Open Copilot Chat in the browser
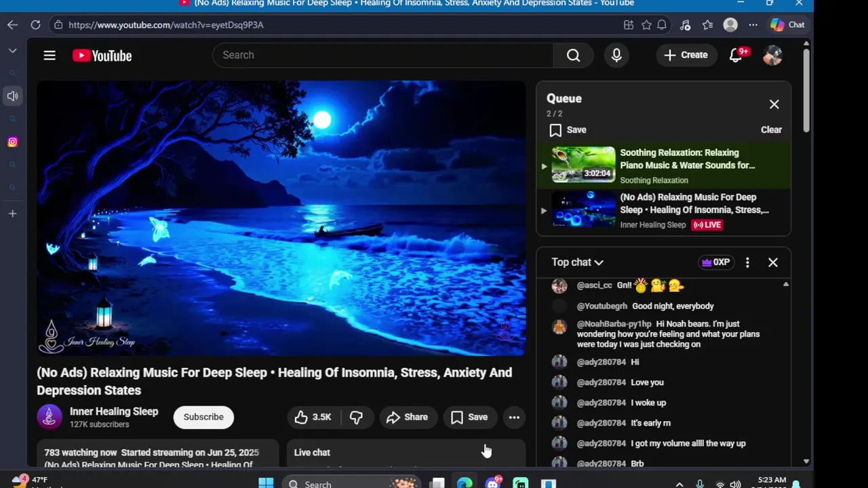 pyautogui.click(x=787, y=25)
